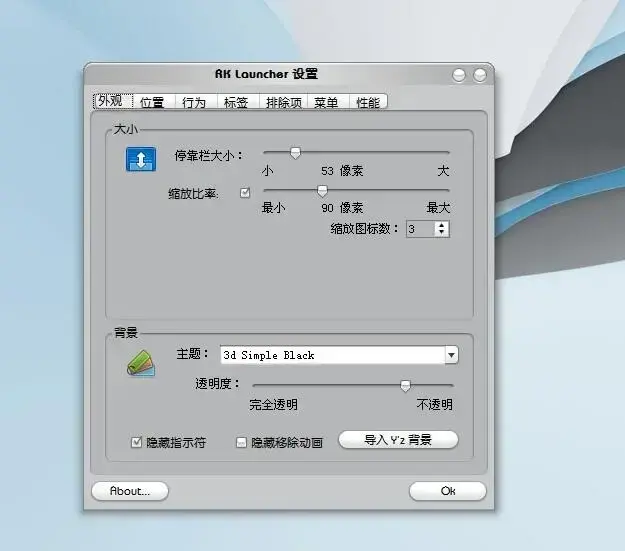Image resolution: width=625 pixels, height=551 pixels.
Task: Click the 透明度 slider handle
Action: pyautogui.click(x=405, y=386)
